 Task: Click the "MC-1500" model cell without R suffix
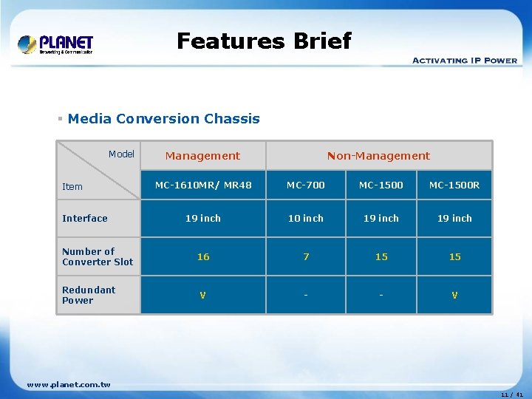(x=381, y=185)
